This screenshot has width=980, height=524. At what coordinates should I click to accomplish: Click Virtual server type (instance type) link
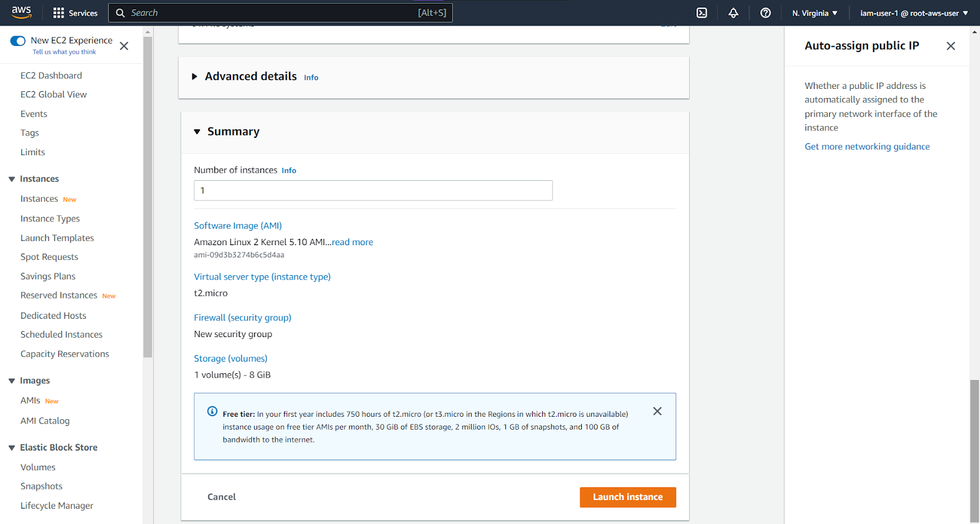click(x=262, y=277)
